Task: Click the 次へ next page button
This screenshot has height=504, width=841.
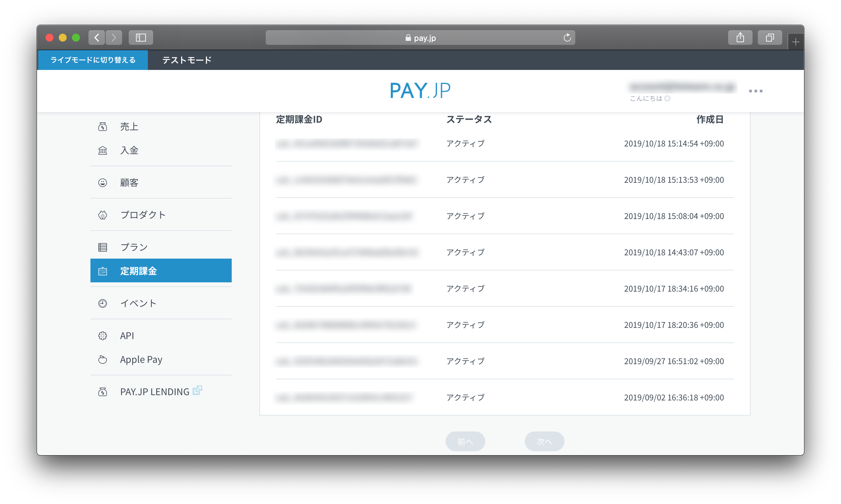Action: (544, 442)
